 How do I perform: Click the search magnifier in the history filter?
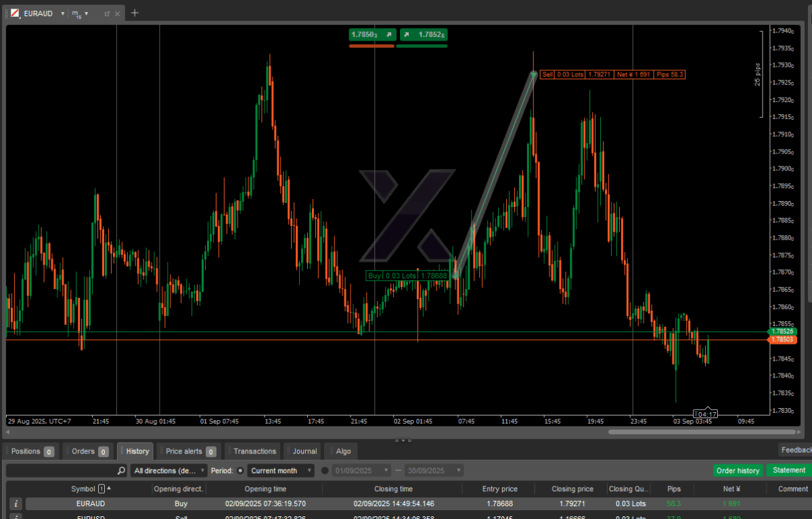pyautogui.click(x=121, y=470)
